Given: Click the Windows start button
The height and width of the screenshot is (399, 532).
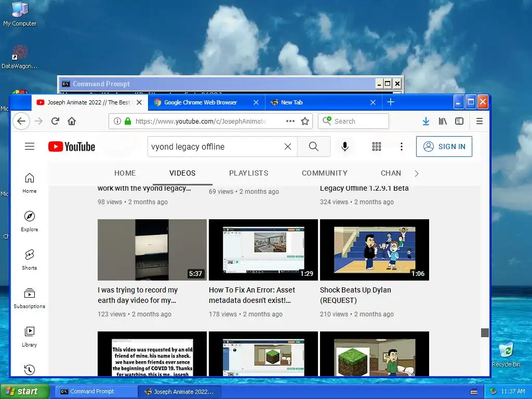Looking at the screenshot, I should pyautogui.click(x=24, y=391).
